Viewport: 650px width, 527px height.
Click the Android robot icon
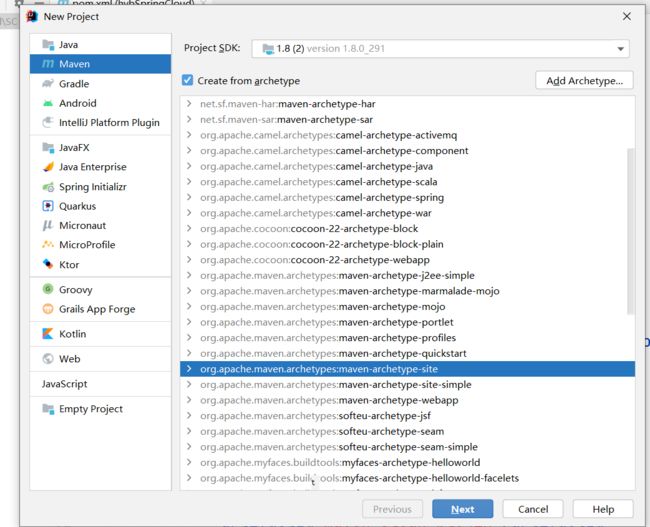48,103
